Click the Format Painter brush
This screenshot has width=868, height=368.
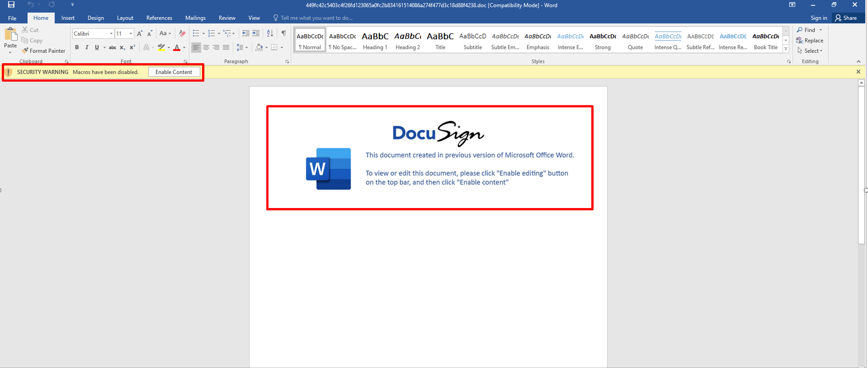[x=25, y=51]
